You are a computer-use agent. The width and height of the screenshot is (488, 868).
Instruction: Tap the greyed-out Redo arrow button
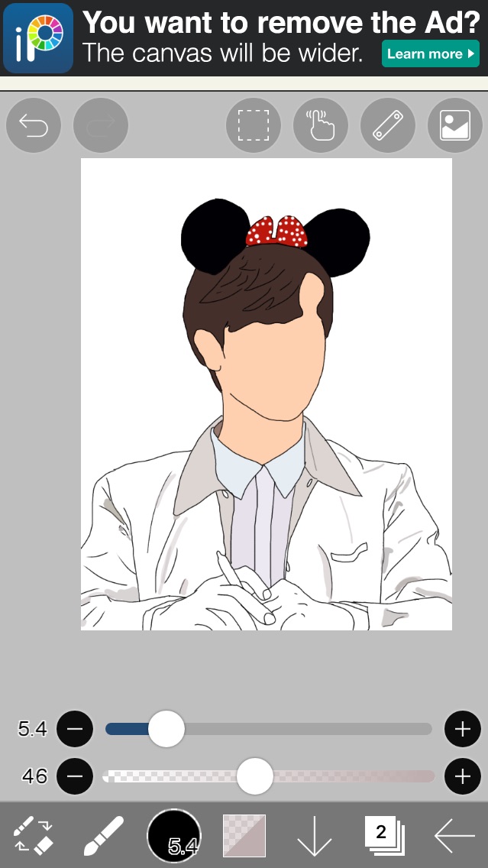pyautogui.click(x=101, y=125)
